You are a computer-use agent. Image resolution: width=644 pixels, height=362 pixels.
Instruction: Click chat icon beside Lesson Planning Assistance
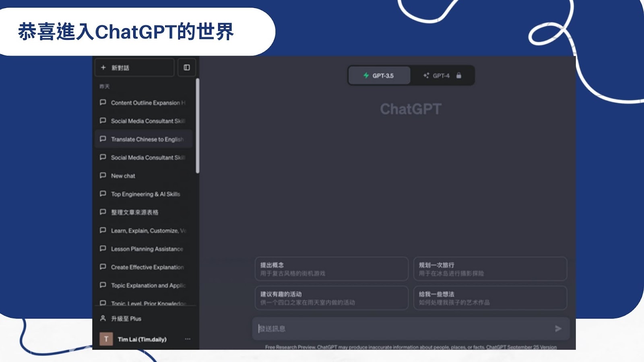coord(103,249)
